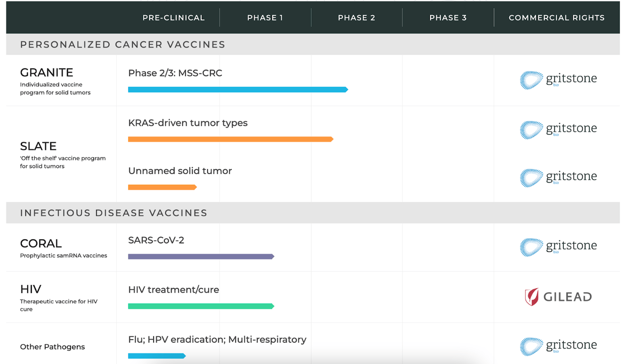Select the PRE-CLINICAL column header
The width and height of the screenshot is (622, 364).
coord(173,17)
